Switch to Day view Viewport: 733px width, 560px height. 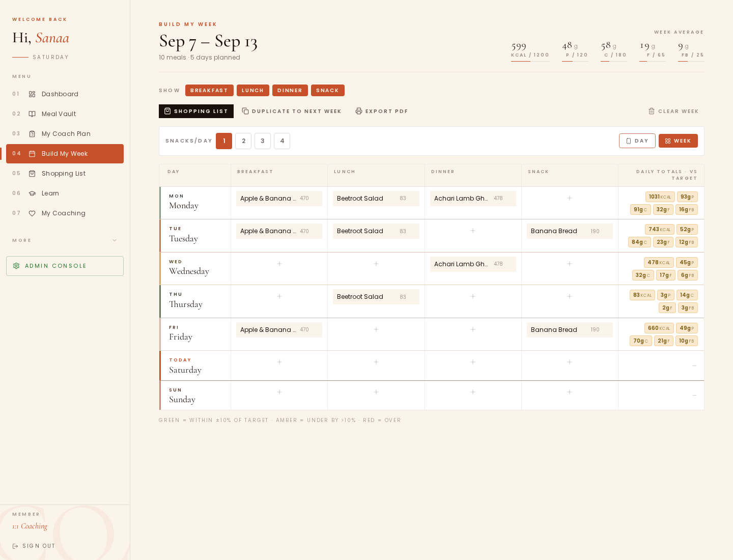[637, 141]
